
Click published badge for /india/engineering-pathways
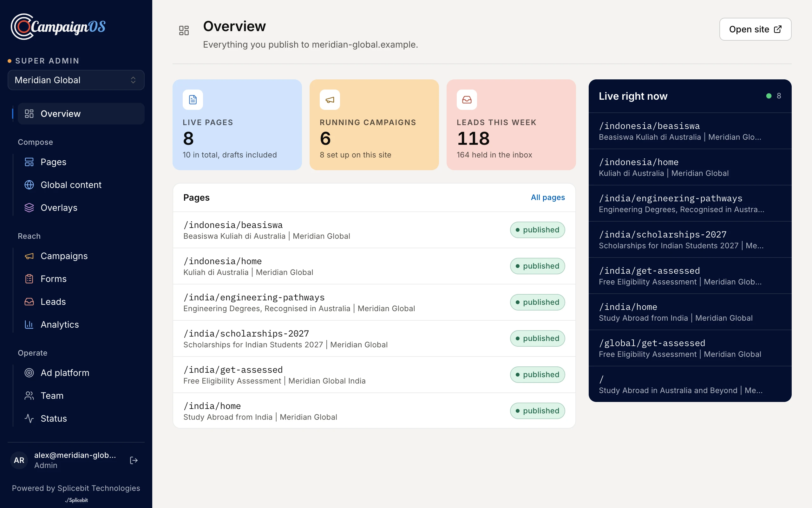538,302
